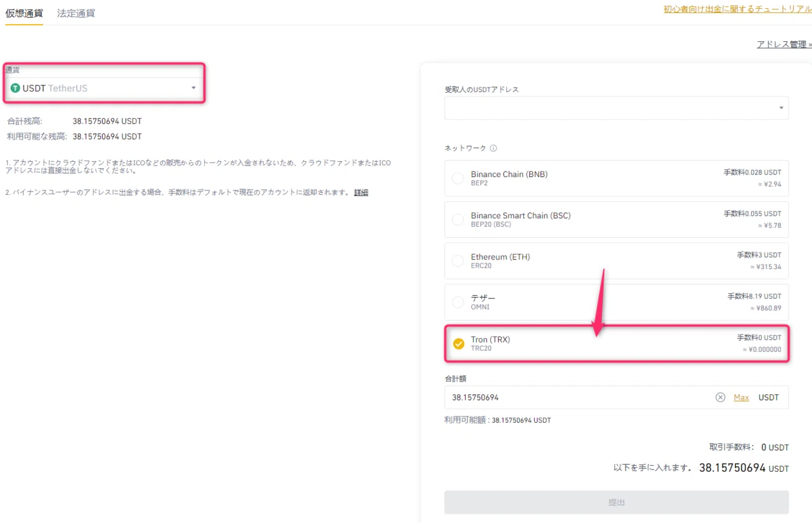Viewport: 812px width, 523px height.
Task: Switch to the 仮想通貨 tab
Action: click(x=23, y=13)
